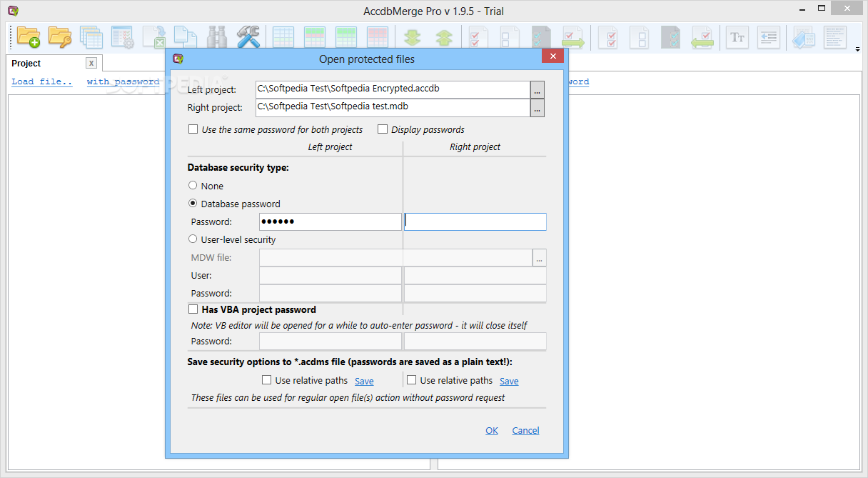Click the plain blue grid view icon
Screen dimensions: 868x478
283,36
